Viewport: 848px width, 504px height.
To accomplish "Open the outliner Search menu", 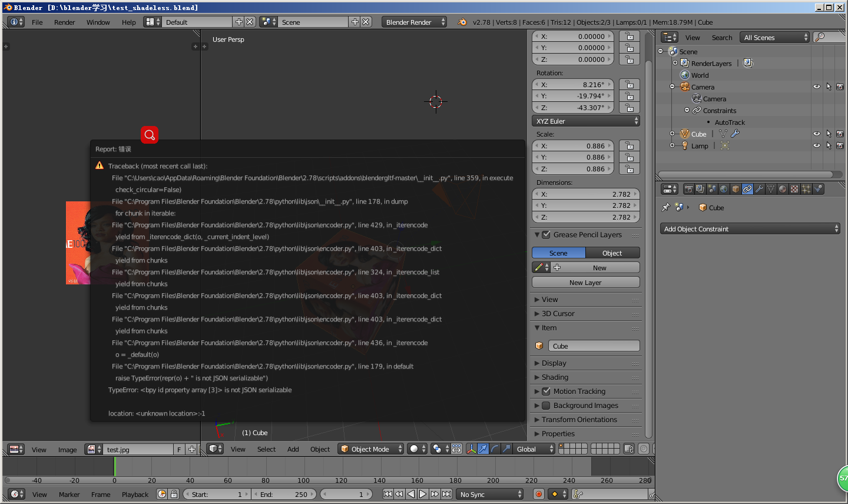I will click(722, 38).
